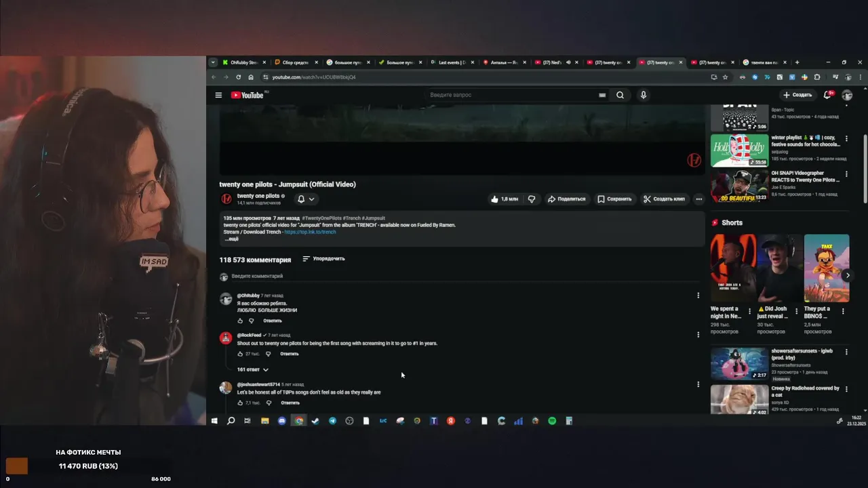Image resolution: width=868 pixels, height=488 pixels.
Task: Expand description with ...ещё
Action: coord(231,239)
